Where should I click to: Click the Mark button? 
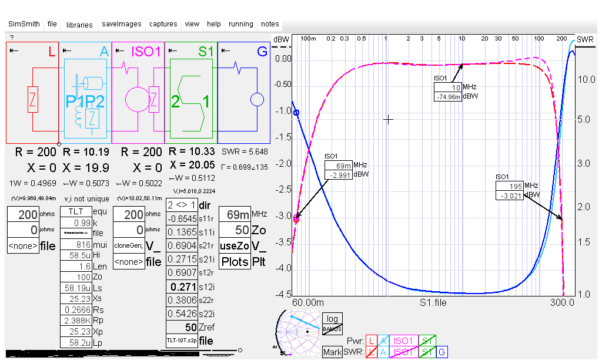coord(332,352)
